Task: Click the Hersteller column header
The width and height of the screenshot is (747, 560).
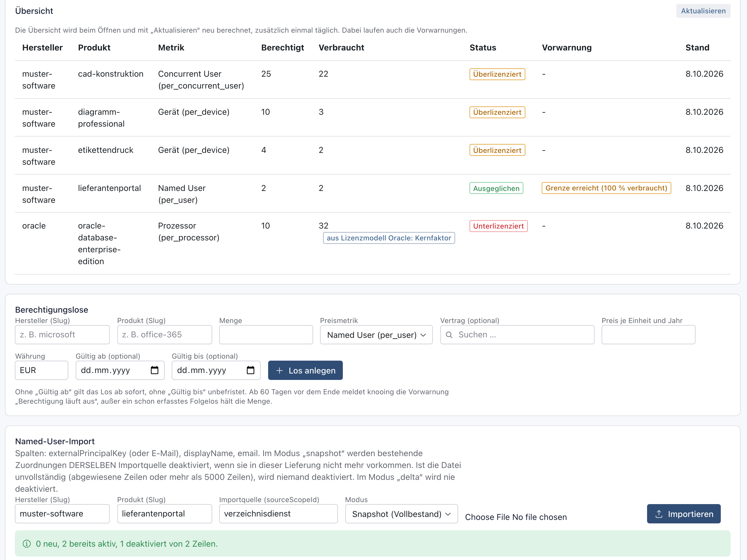Action: pyautogui.click(x=43, y=48)
